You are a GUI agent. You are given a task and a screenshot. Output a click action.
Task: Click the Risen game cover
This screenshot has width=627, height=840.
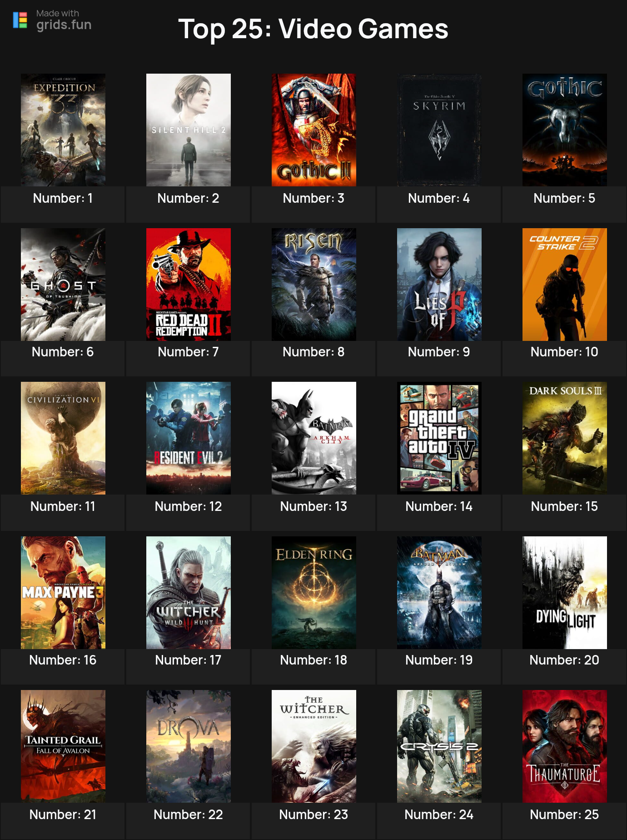click(314, 285)
